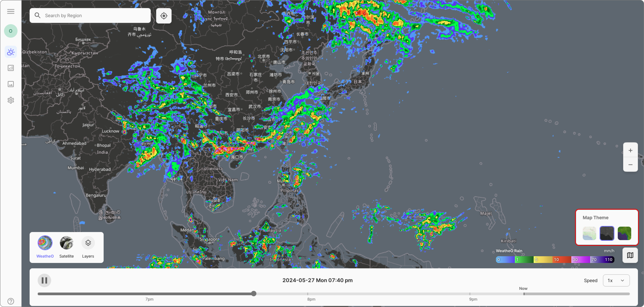This screenshot has height=307, width=644.
Task: Switch to Satellite view
Action: click(66, 243)
